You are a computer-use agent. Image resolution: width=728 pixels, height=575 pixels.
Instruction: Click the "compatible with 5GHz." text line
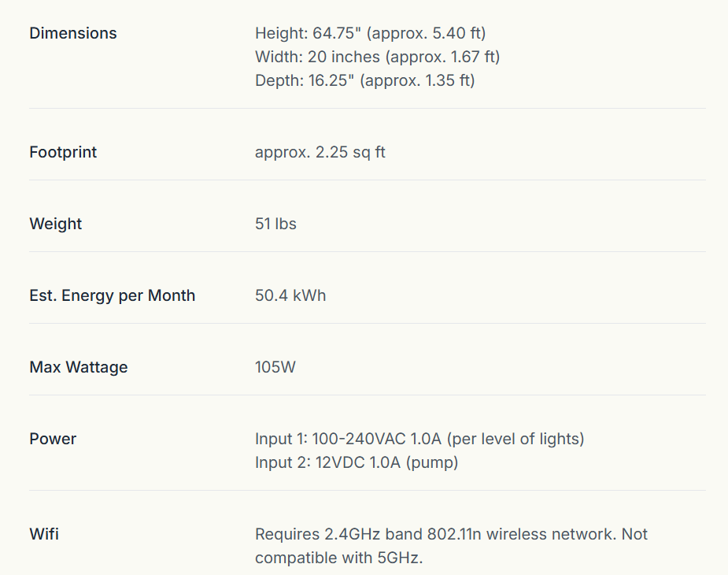338,558
